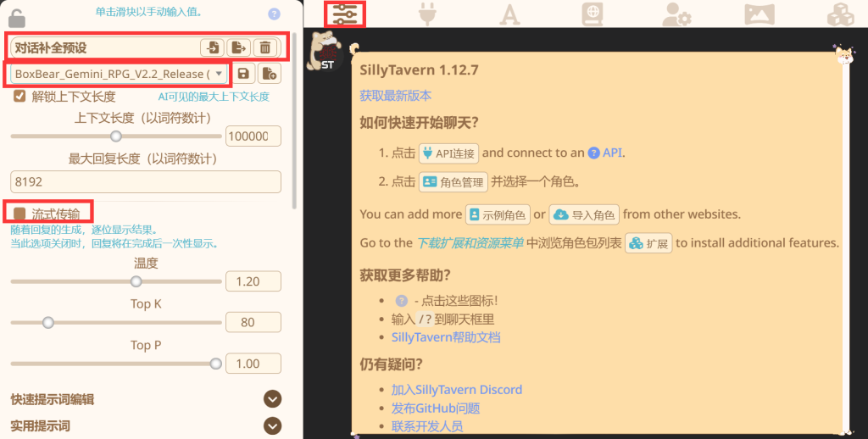868x439 pixels.
Task: Uncheck 解锁上下文长度 checkbox
Action: pos(20,97)
